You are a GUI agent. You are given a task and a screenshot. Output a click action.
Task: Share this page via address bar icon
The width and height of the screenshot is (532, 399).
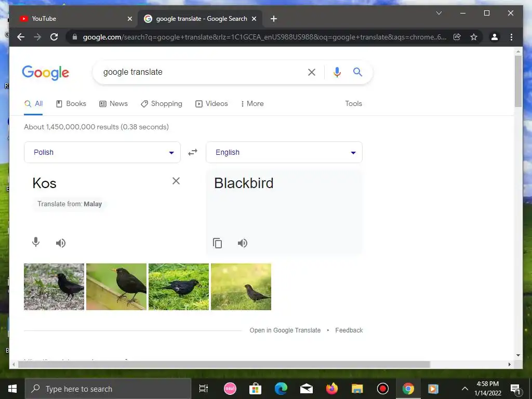[457, 37]
